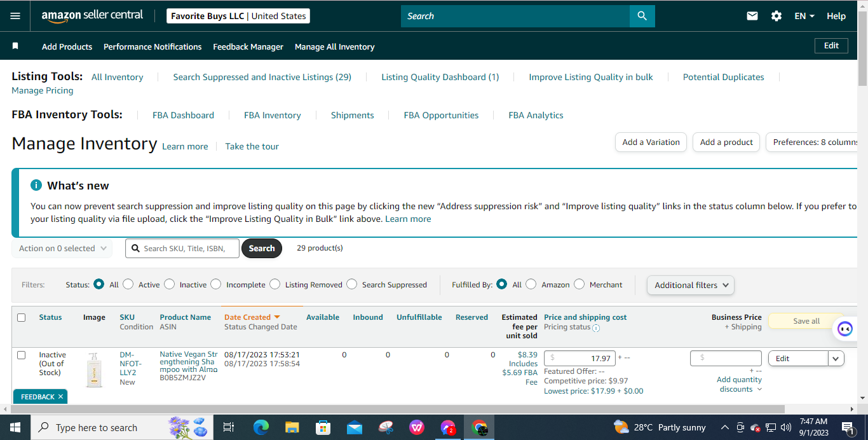This screenshot has width=868, height=440.
Task: Open the weather widget showing 28°C
Action: click(660, 427)
